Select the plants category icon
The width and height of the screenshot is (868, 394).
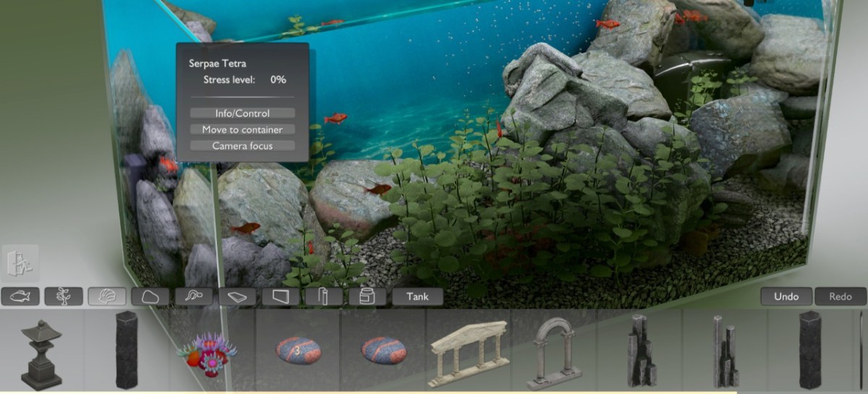point(64,296)
